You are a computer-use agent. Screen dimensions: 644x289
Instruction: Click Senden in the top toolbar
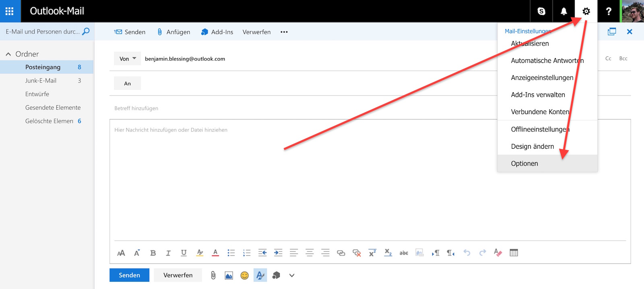click(x=130, y=32)
